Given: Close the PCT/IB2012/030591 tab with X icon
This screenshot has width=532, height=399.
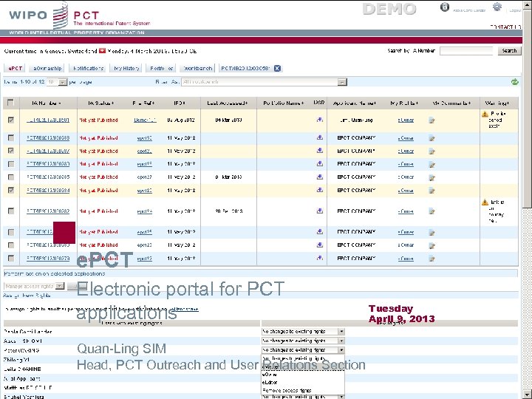Looking at the screenshot, I should (277, 68).
